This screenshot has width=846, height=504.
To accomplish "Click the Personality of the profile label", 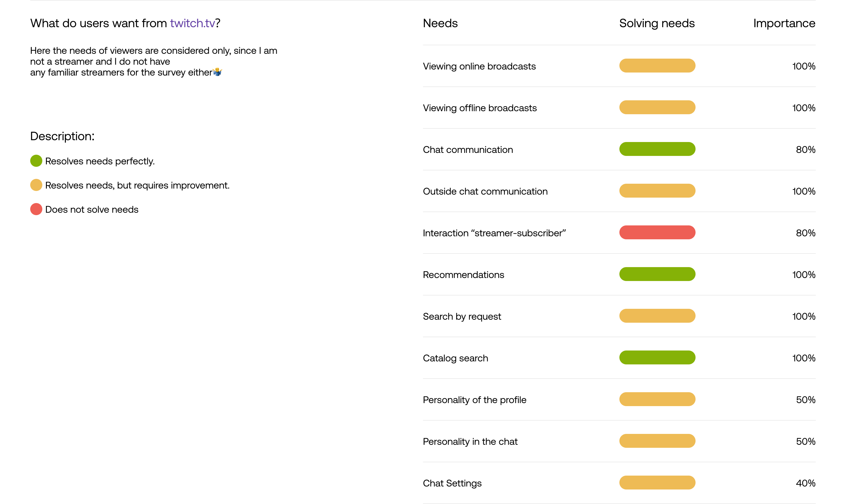I will coord(474,400).
